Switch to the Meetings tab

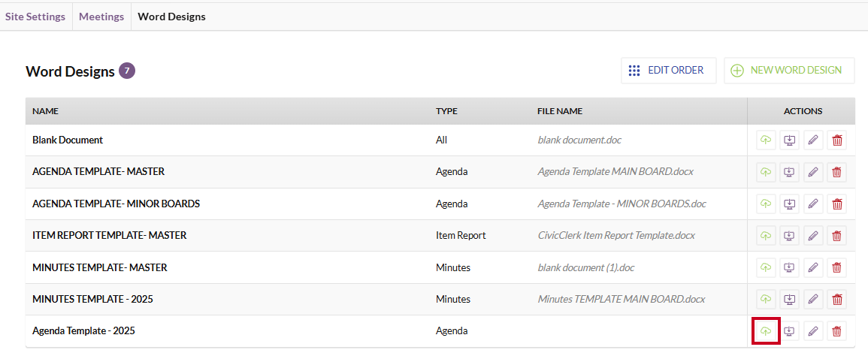point(101,17)
